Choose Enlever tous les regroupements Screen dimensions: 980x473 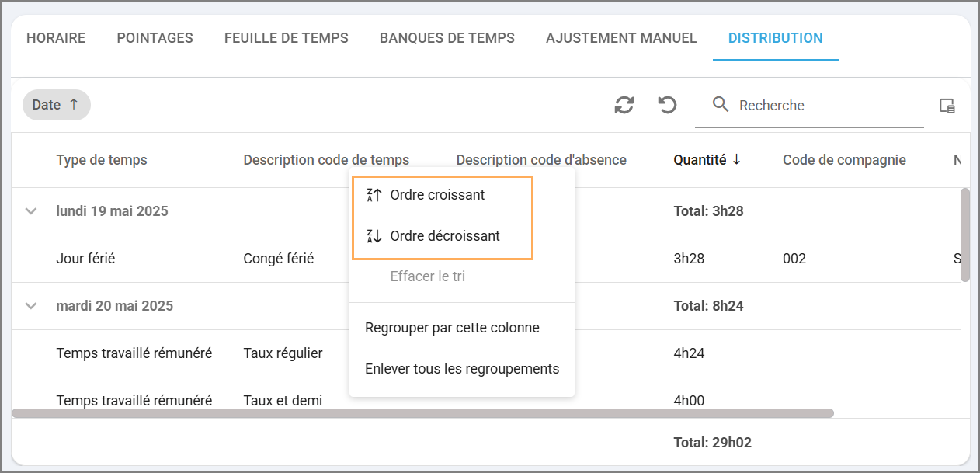(462, 369)
